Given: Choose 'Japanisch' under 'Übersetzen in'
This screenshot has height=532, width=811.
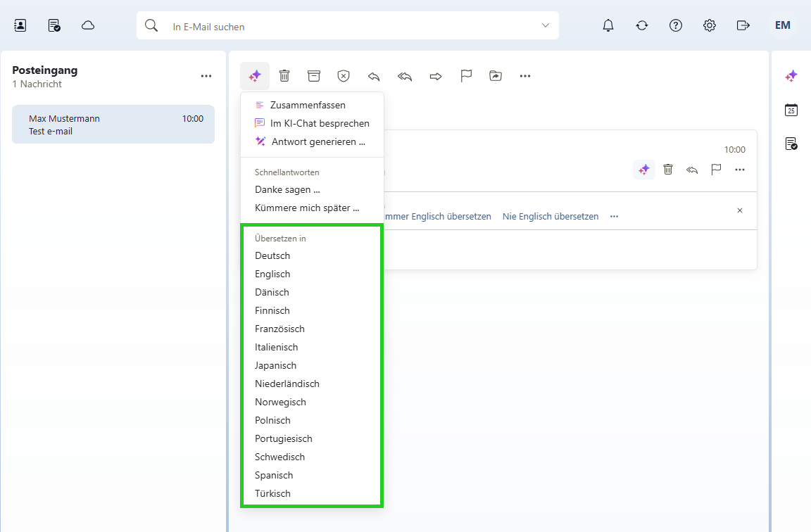Looking at the screenshot, I should (x=275, y=365).
